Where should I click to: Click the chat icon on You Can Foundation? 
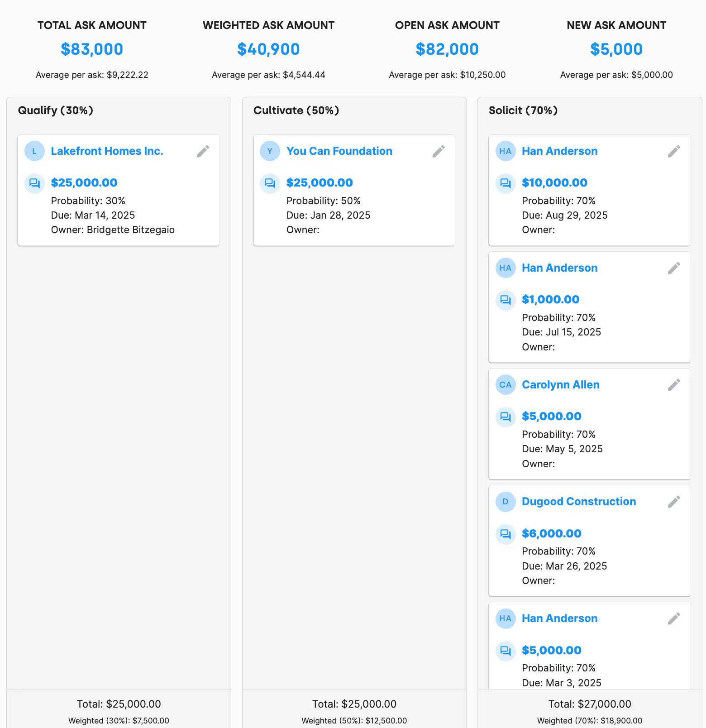(x=270, y=183)
